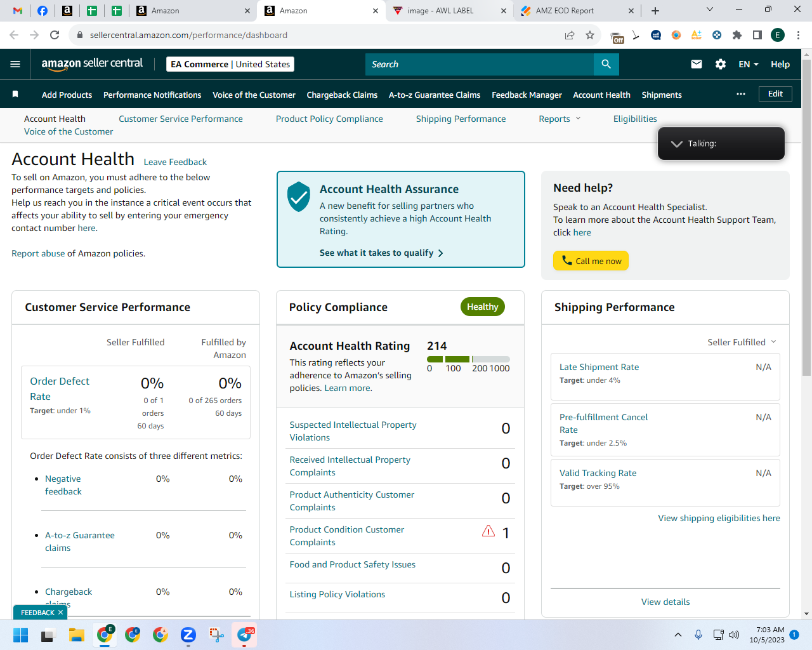Viewport: 812px width, 650px height.
Task: Click the bucket extension icon labeled Off
Action: coord(617,36)
